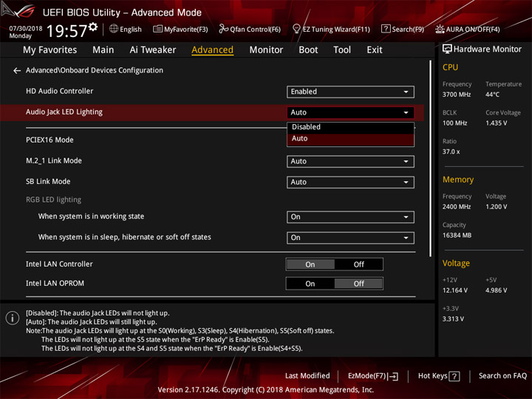Image resolution: width=532 pixels, height=399 pixels.
Task: Click the settings gear next to the clock
Action: click(x=93, y=27)
